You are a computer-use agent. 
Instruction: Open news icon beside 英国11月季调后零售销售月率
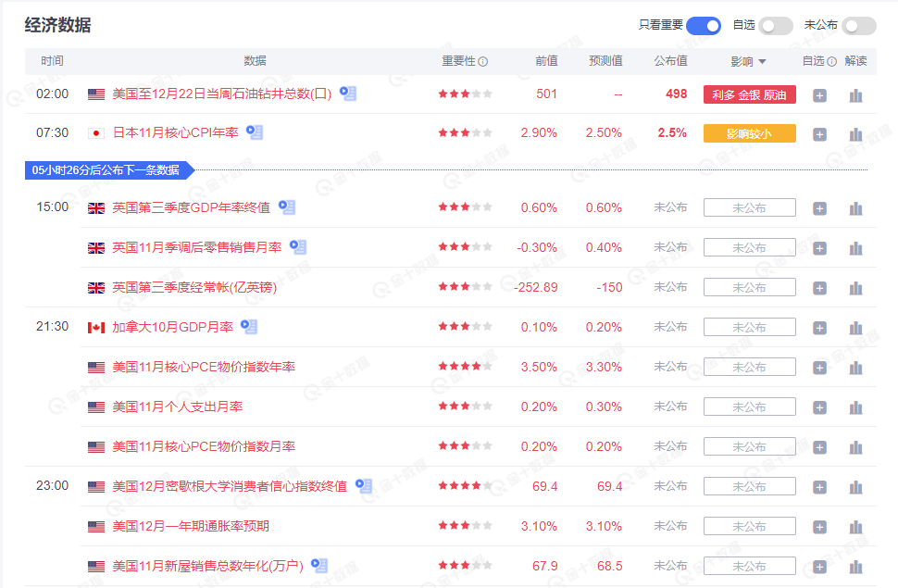(298, 247)
